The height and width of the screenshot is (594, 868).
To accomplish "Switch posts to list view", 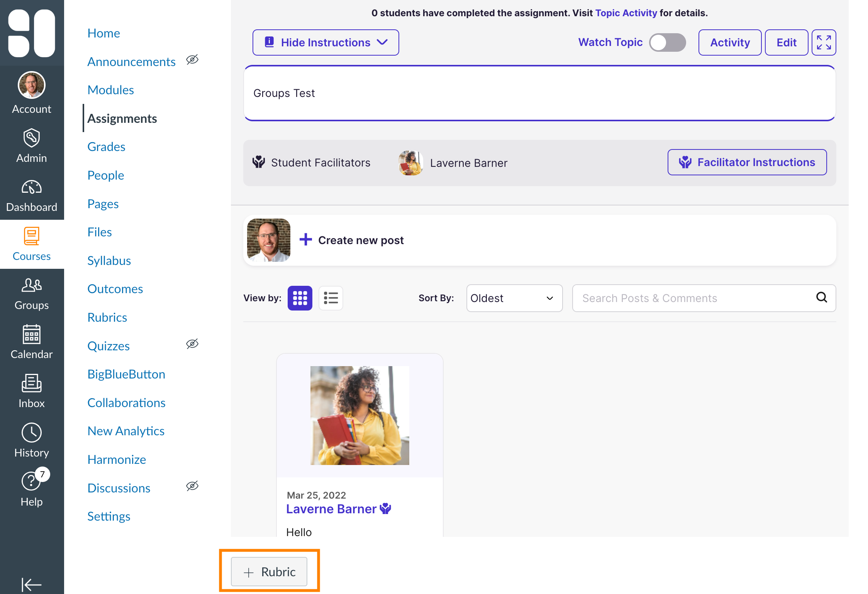I will (x=331, y=298).
